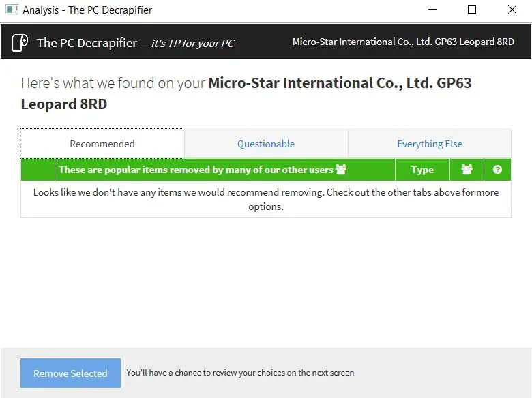Viewport: 532px width, 398px height.
Task: Close the PC Decrapifier window
Action: tap(512, 10)
